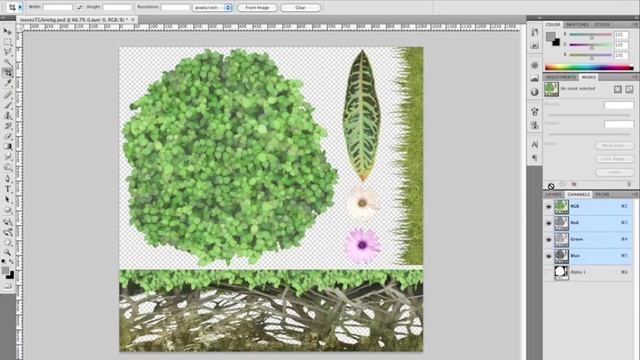
Task: Open the Masks panel options menu
Action: tap(635, 77)
